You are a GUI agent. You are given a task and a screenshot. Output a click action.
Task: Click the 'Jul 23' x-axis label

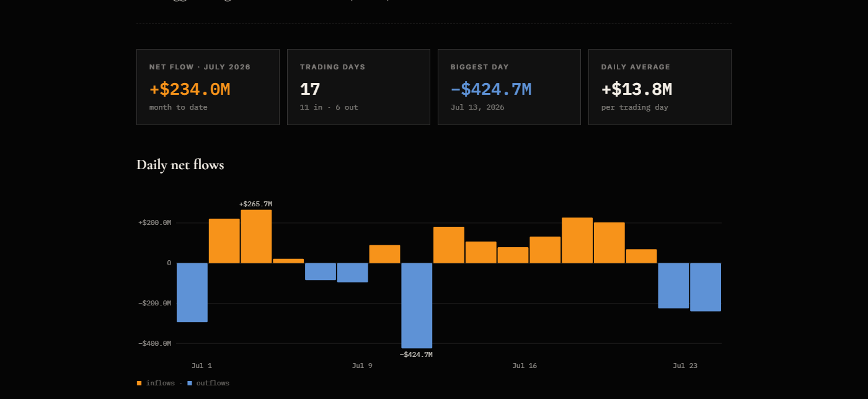pyautogui.click(x=685, y=366)
